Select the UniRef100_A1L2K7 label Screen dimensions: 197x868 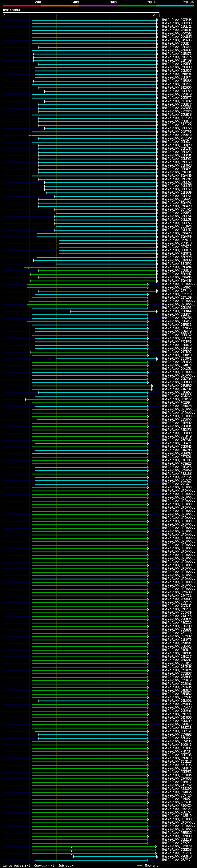[x=176, y=84]
